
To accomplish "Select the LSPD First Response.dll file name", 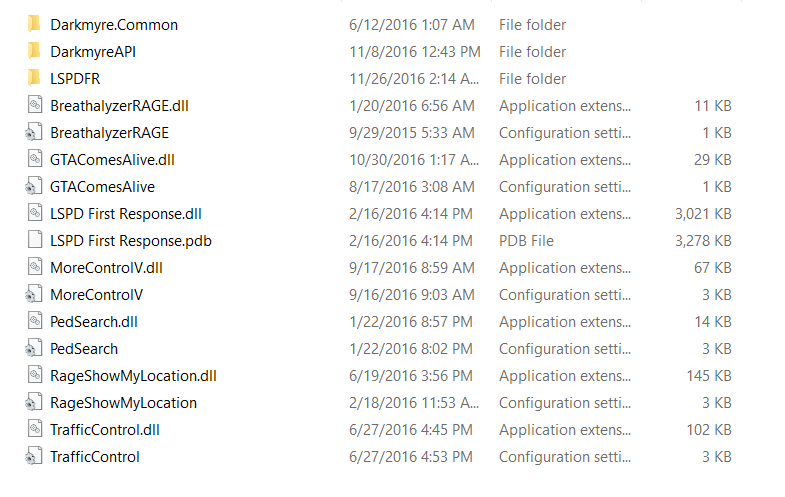I will pos(126,213).
